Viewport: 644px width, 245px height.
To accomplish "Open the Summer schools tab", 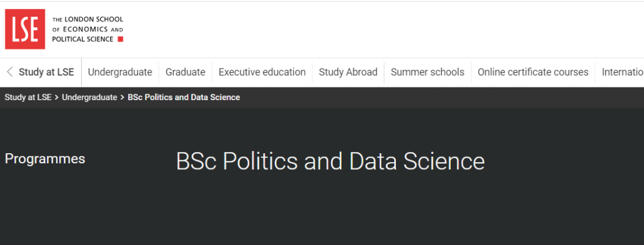I will point(428,72).
